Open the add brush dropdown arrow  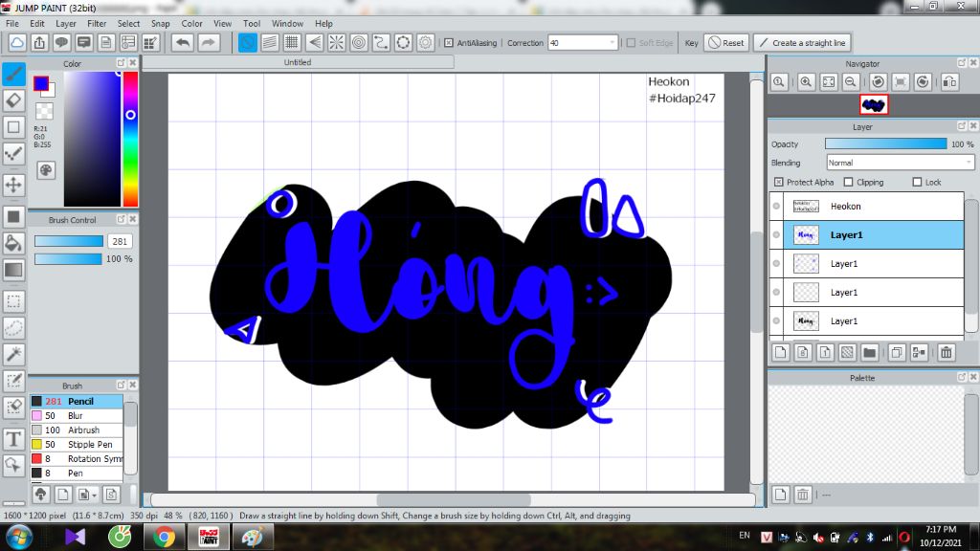click(94, 496)
